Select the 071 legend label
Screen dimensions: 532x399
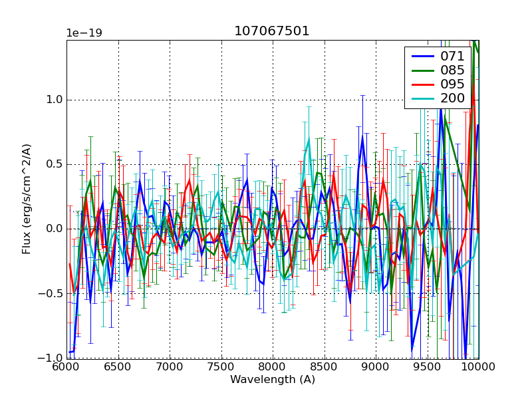tap(453, 56)
